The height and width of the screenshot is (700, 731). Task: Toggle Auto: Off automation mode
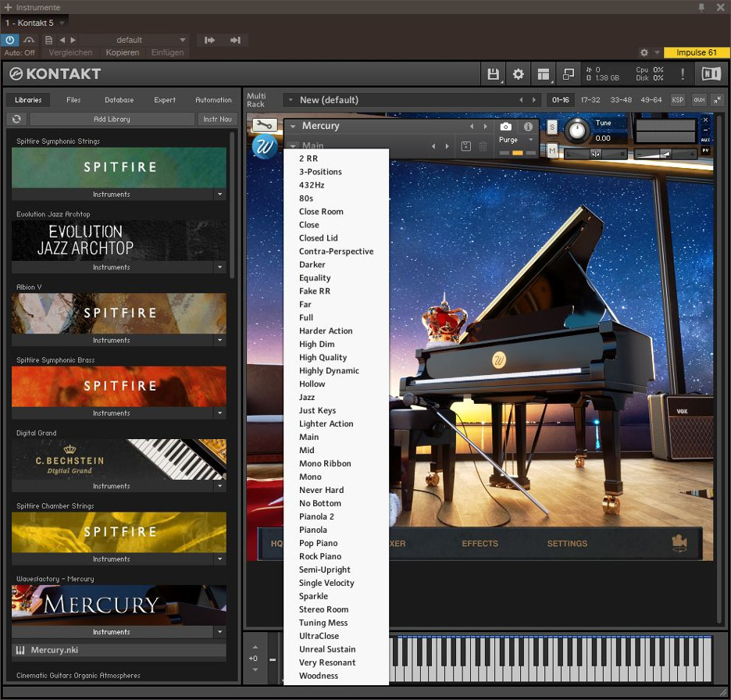20,52
